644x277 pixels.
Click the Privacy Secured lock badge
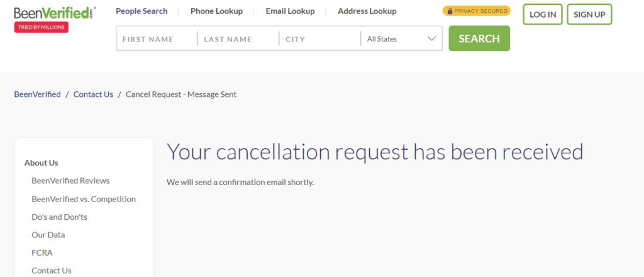click(x=477, y=11)
